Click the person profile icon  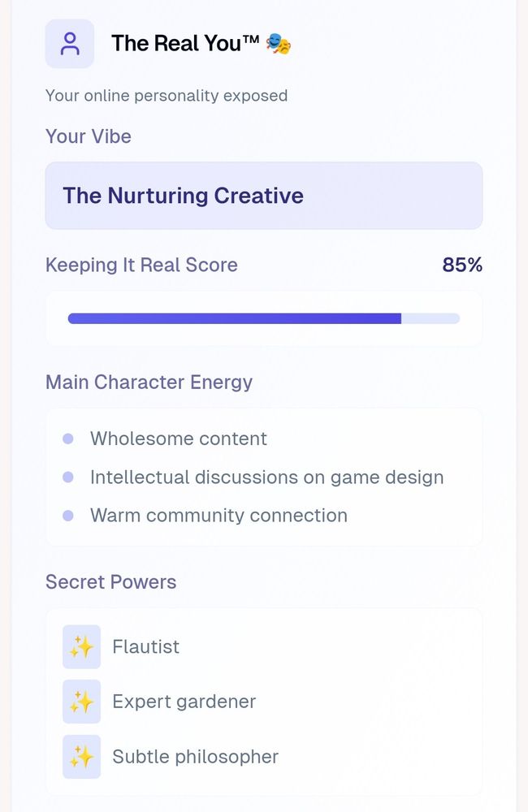click(x=70, y=44)
